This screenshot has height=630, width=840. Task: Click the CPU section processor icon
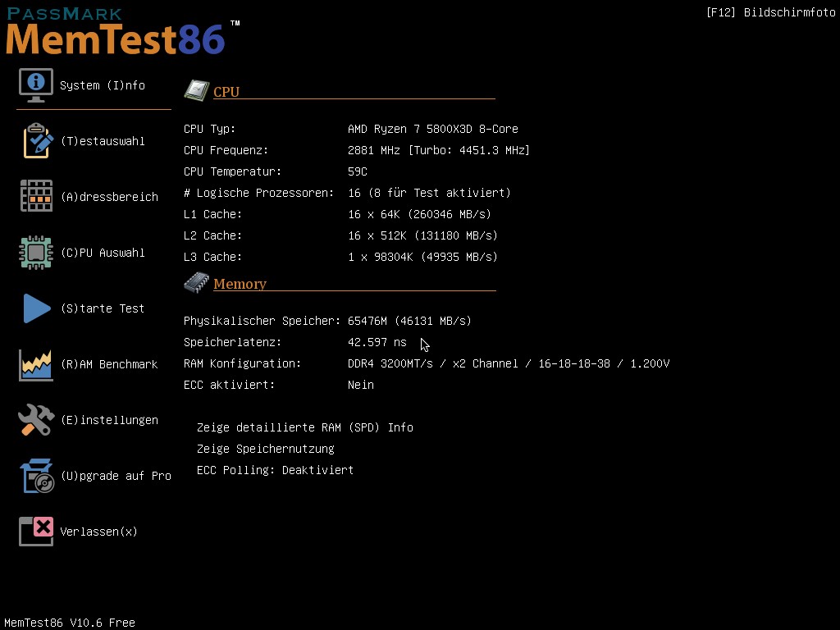197,90
